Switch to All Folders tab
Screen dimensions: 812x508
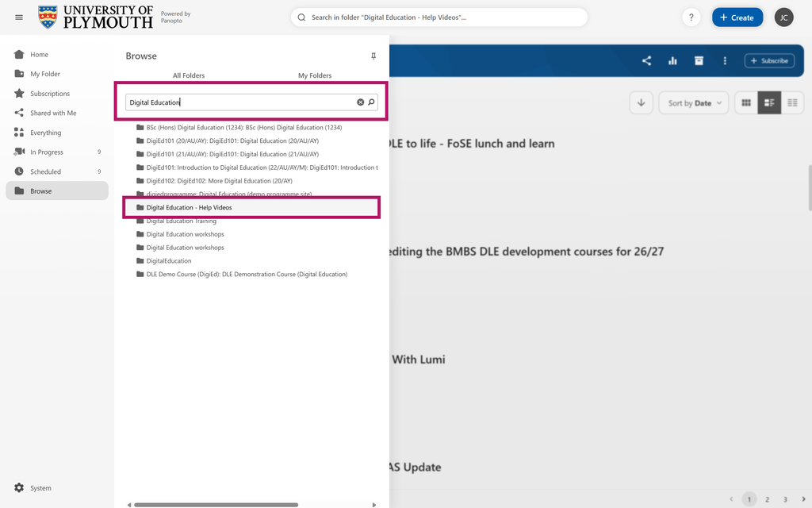189,75
